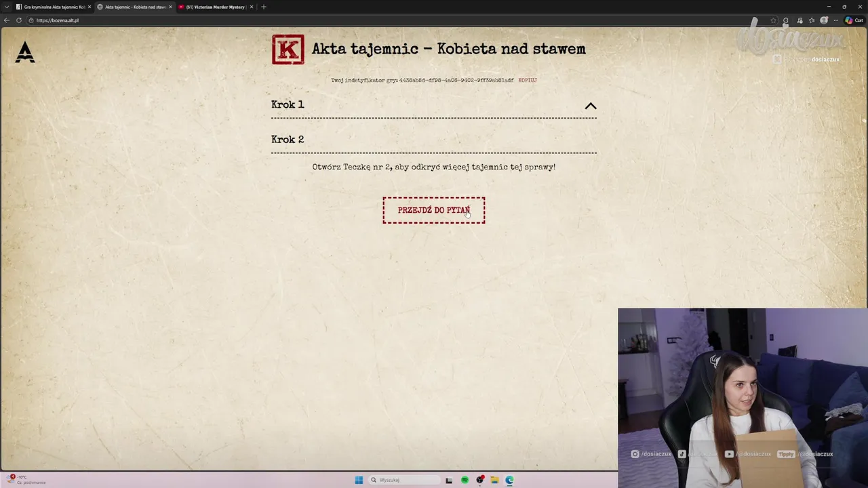The image size is (868, 488).
Task: Open Microsoft Edge from the taskbar
Action: click(x=509, y=480)
